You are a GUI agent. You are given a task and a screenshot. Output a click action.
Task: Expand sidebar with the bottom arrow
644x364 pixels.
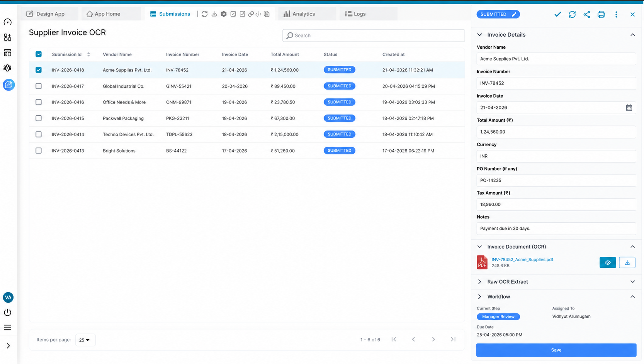click(8, 346)
